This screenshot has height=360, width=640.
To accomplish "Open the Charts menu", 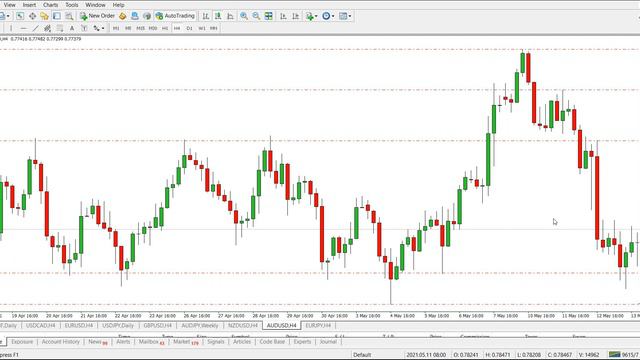I will (50, 5).
